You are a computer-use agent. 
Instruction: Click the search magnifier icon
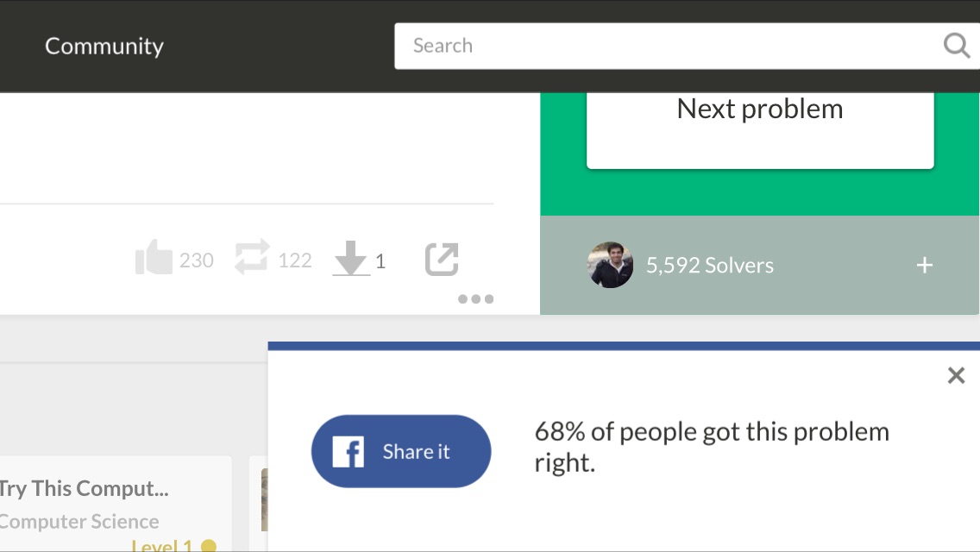click(x=956, y=46)
